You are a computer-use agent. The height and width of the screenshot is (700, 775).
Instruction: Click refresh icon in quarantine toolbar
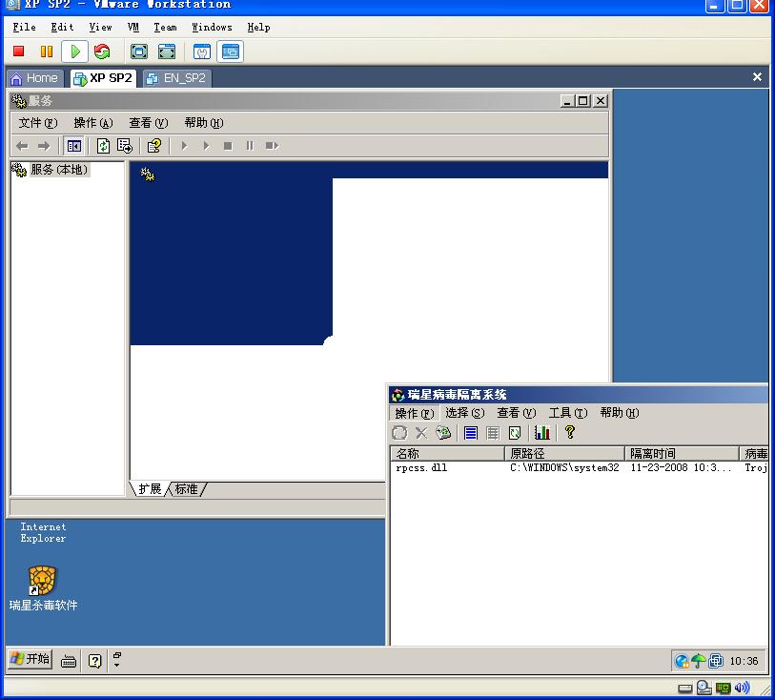coord(515,433)
